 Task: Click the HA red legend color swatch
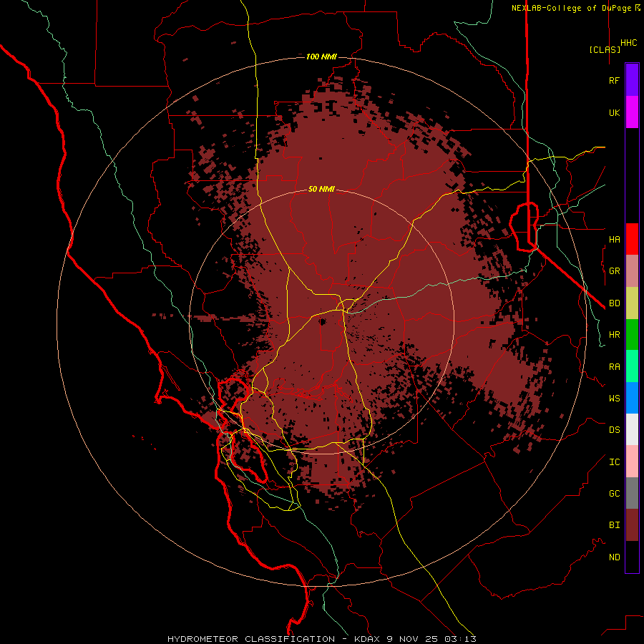(632, 239)
